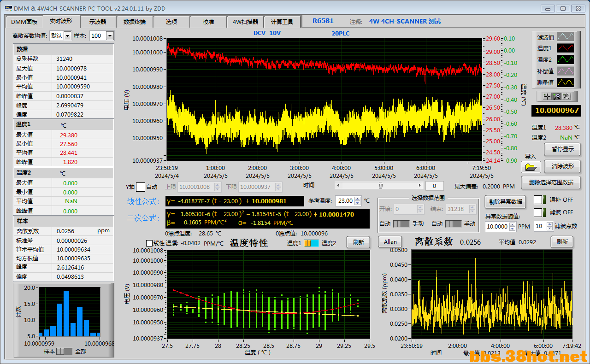
Task: Click 刷新 button beside 温度特性
Action: coord(358,242)
